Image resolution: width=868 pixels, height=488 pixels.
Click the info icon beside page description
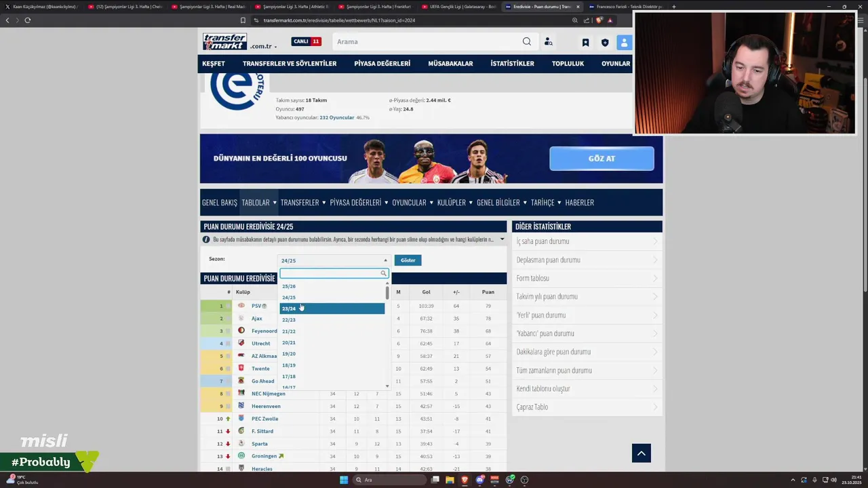coord(206,239)
